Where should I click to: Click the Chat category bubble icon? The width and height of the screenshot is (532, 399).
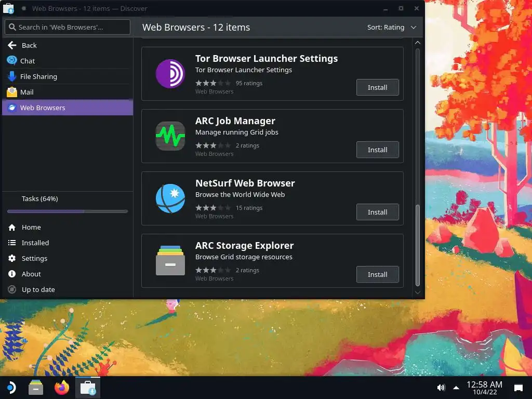12,61
